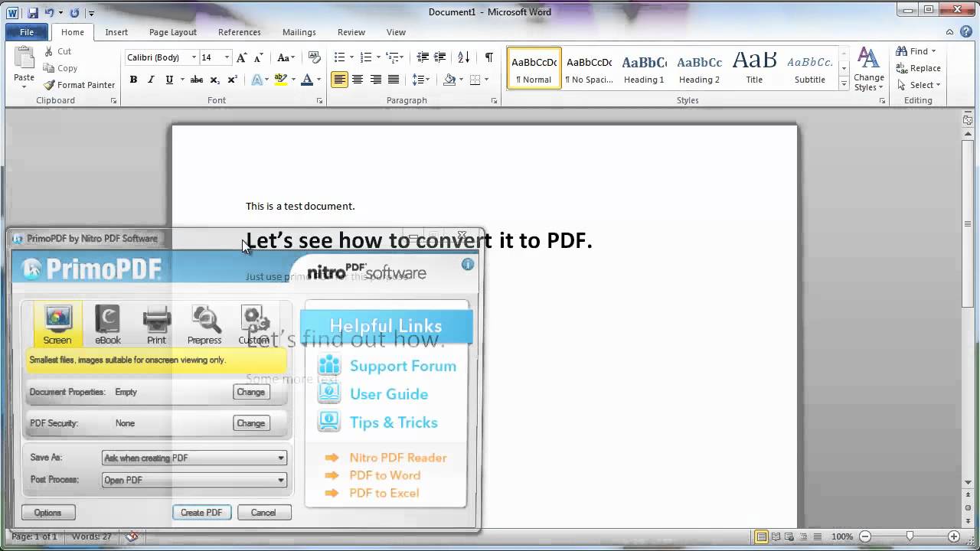980x551 pixels.
Task: Open Change Styles in ribbon
Action: pyautogui.click(x=868, y=70)
